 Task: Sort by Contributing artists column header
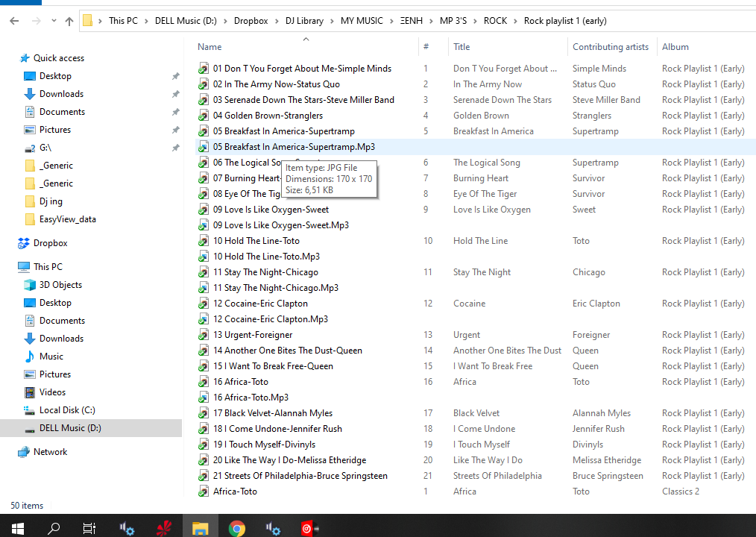[x=611, y=47]
